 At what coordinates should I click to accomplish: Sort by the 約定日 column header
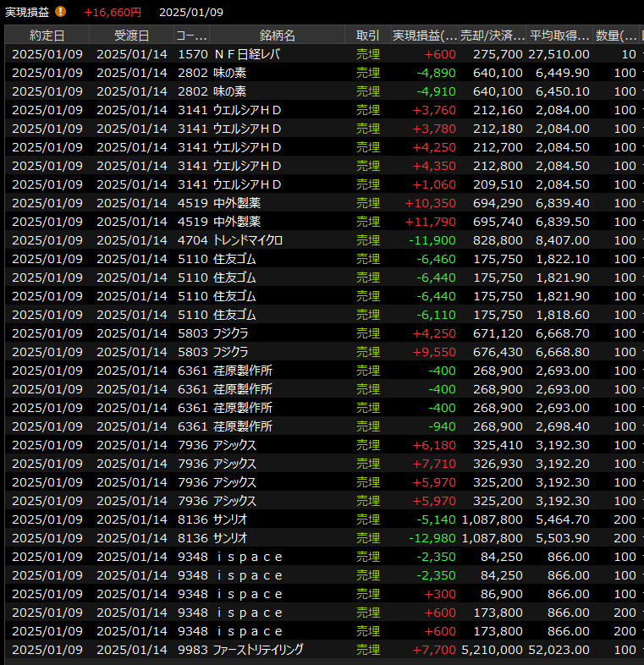point(47,36)
